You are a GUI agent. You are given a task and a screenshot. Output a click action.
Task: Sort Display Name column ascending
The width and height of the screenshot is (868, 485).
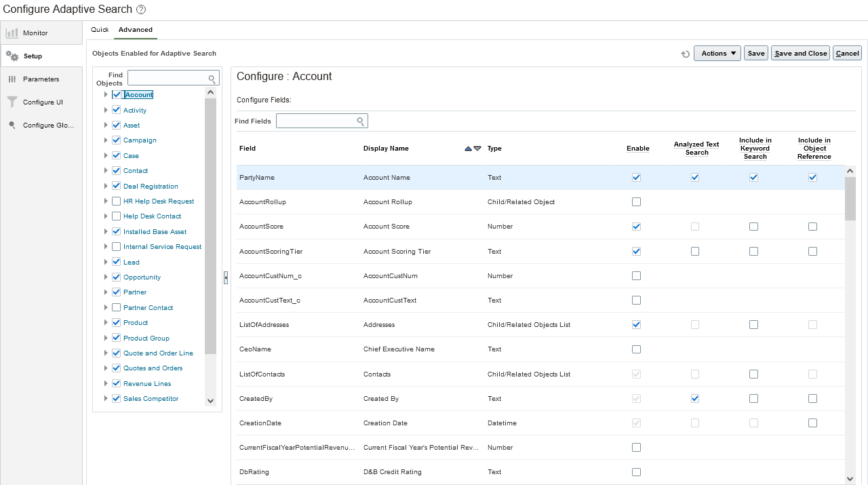(468, 149)
